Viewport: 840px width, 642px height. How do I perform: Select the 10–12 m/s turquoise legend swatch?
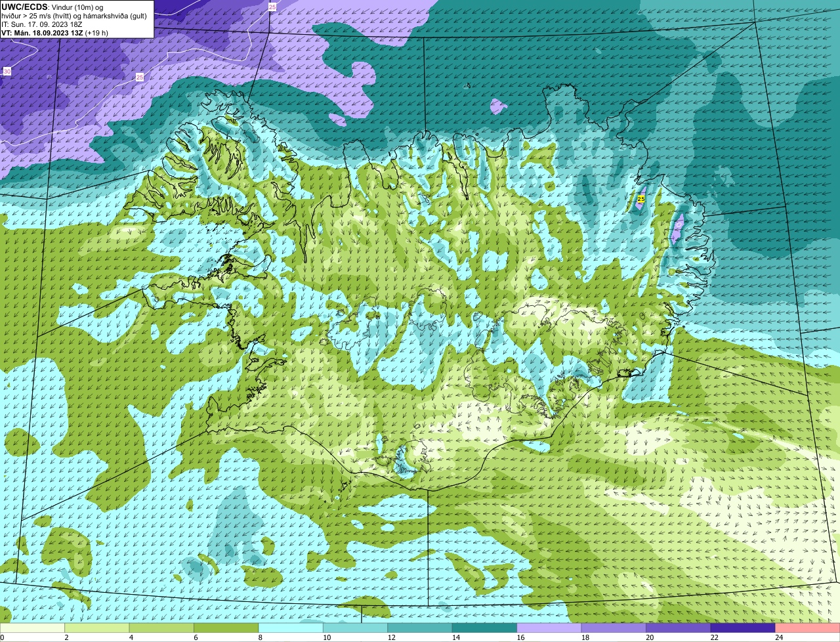point(356,628)
